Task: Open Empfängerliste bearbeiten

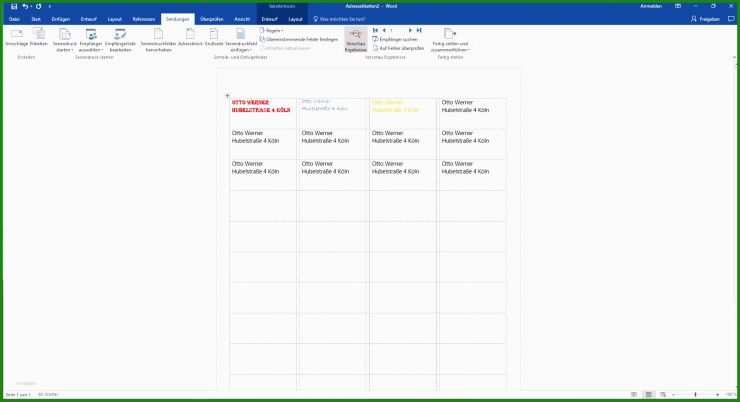Action: pyautogui.click(x=120, y=38)
